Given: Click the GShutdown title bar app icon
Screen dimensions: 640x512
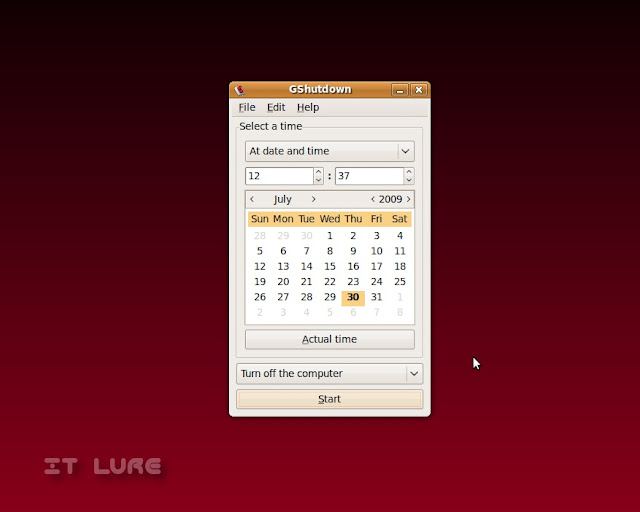Looking at the screenshot, I should click(240, 89).
